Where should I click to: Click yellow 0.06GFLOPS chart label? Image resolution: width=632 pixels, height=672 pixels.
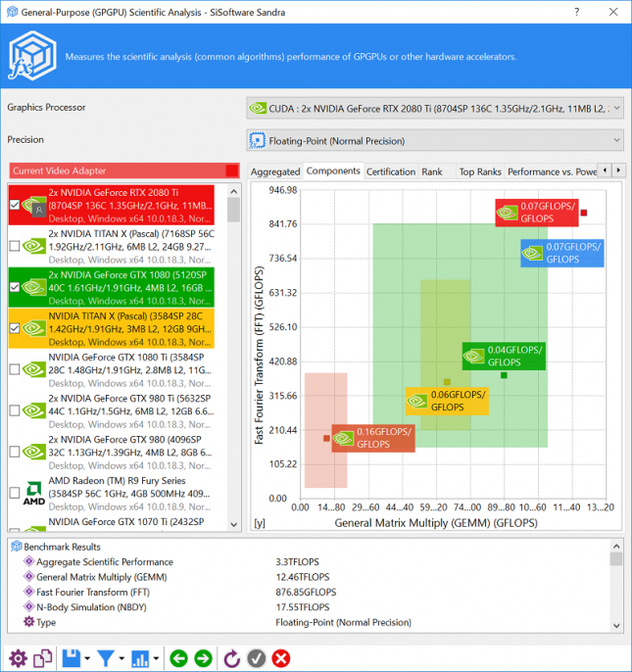447,401
